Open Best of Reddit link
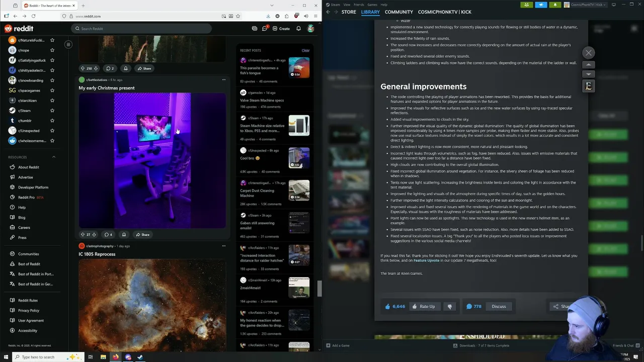 click(29, 264)
